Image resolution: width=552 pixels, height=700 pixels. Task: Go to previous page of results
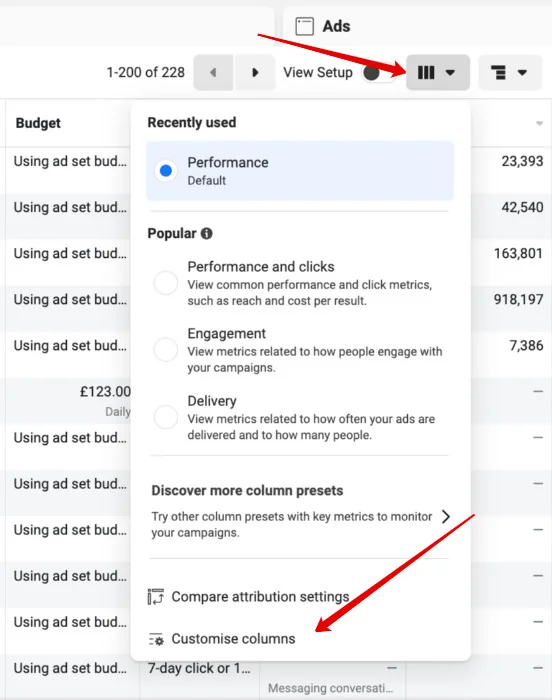pos(213,72)
